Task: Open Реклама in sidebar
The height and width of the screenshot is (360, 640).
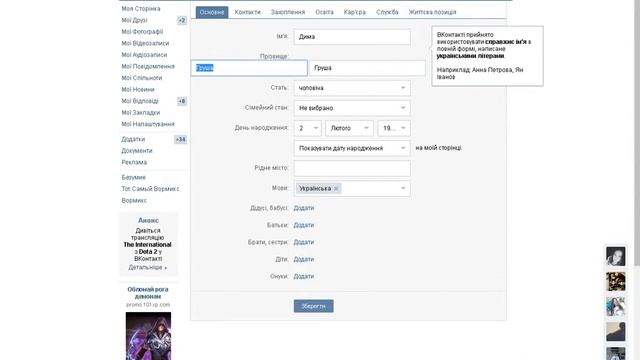Action: 134,162
